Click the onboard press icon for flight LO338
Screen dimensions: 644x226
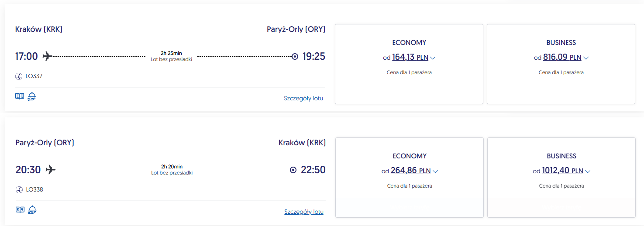click(x=20, y=210)
